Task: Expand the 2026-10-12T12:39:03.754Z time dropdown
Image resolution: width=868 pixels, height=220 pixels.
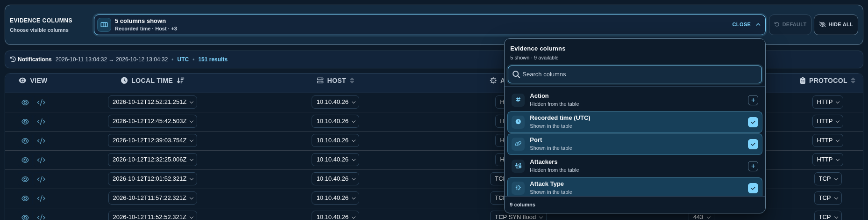Action: pos(152,140)
